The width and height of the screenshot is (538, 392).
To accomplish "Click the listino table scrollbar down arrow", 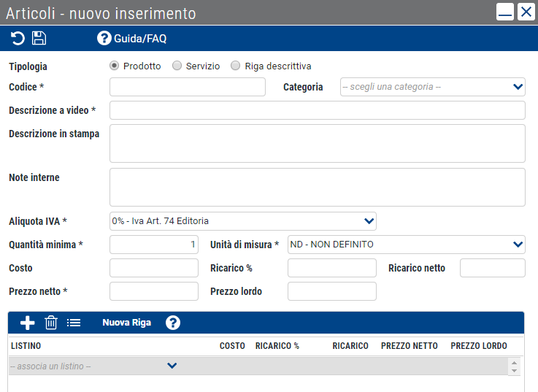I will (x=514, y=371).
